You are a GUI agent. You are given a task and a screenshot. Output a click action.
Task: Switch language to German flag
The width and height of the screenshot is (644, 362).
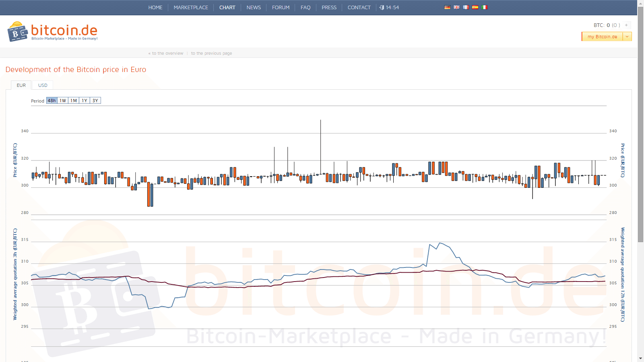click(x=447, y=7)
